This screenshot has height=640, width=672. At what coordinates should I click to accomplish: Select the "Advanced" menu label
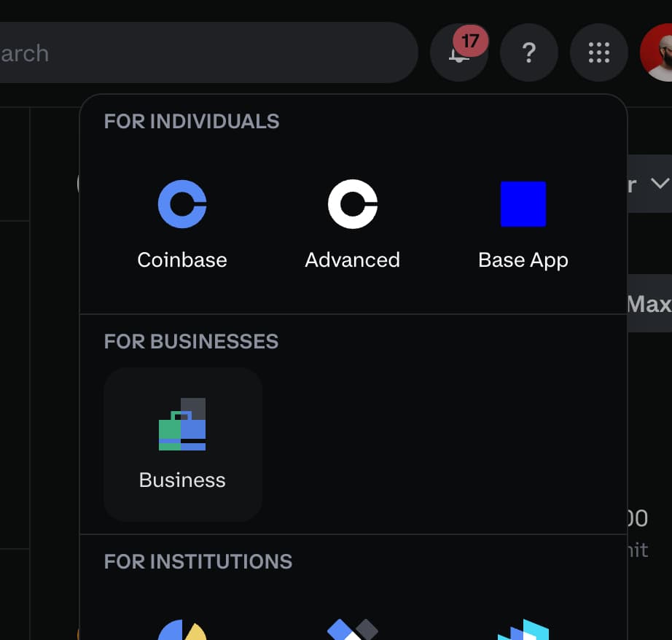[x=352, y=260]
